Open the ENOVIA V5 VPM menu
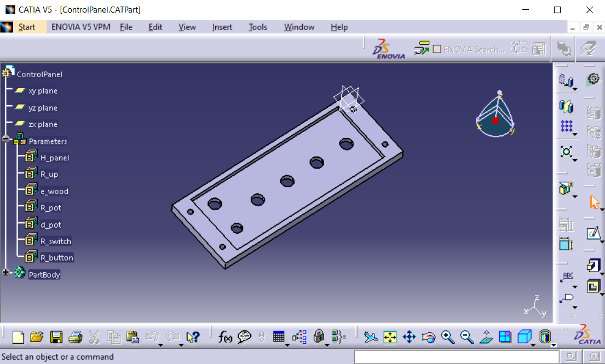Image resolution: width=605 pixels, height=364 pixels. (x=80, y=27)
